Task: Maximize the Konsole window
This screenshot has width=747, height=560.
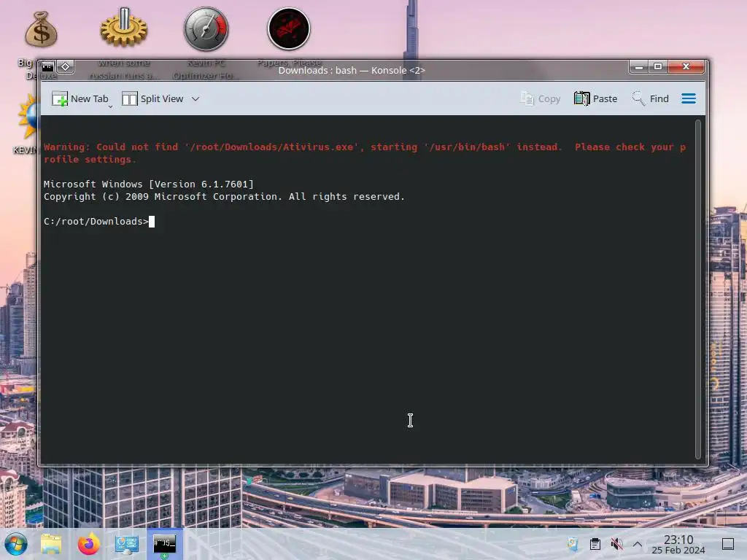Action: [x=658, y=66]
